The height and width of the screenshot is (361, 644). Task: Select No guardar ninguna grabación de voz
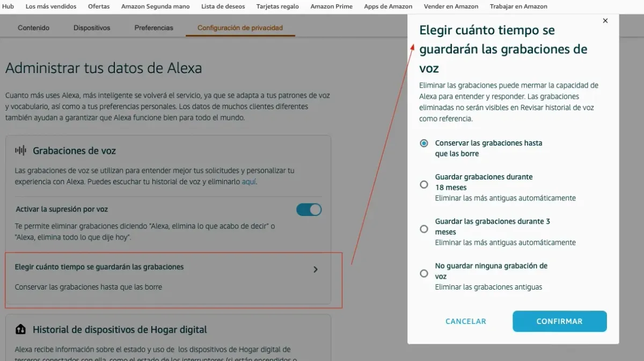424,273
